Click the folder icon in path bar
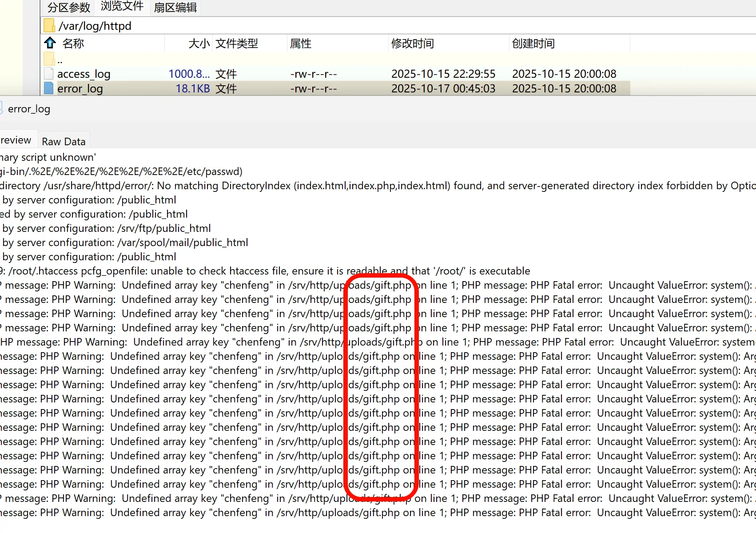Viewport: 756px width, 533px height. click(x=49, y=26)
